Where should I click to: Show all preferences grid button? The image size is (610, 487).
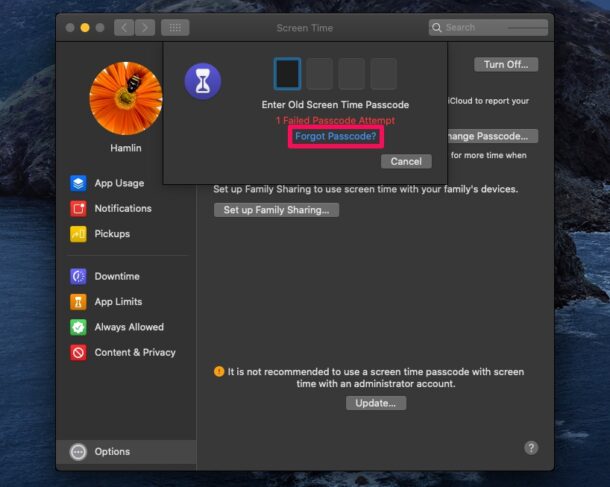(x=174, y=28)
